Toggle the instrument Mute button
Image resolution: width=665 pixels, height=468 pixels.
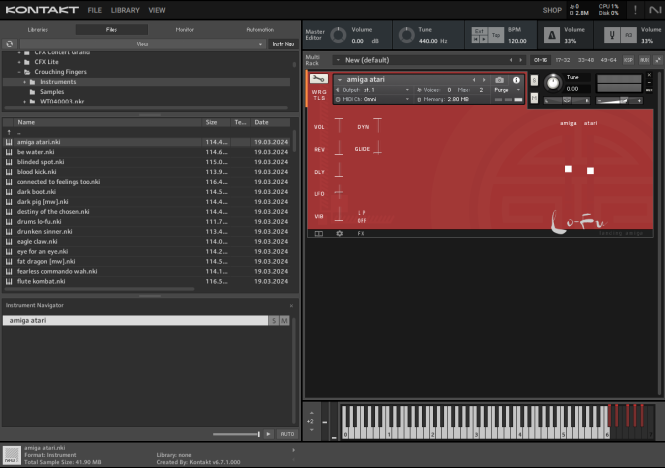[534, 98]
